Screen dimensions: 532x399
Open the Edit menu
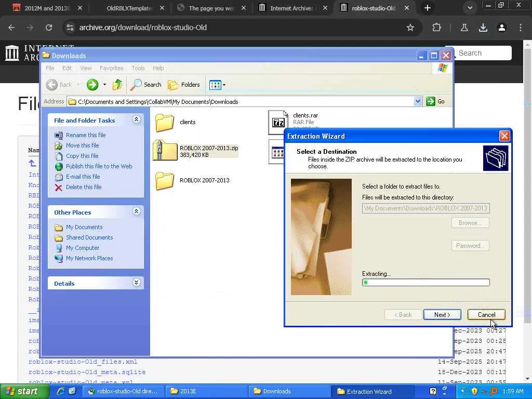click(x=67, y=68)
